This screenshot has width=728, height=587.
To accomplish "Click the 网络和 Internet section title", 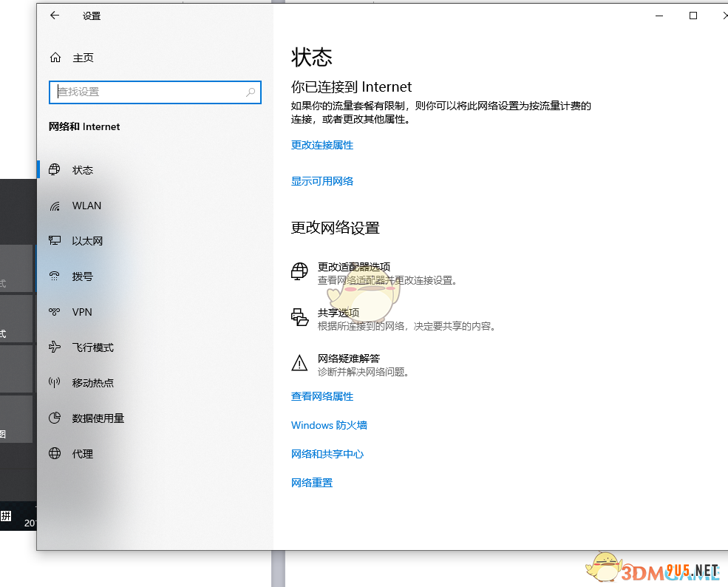I will (84, 126).
